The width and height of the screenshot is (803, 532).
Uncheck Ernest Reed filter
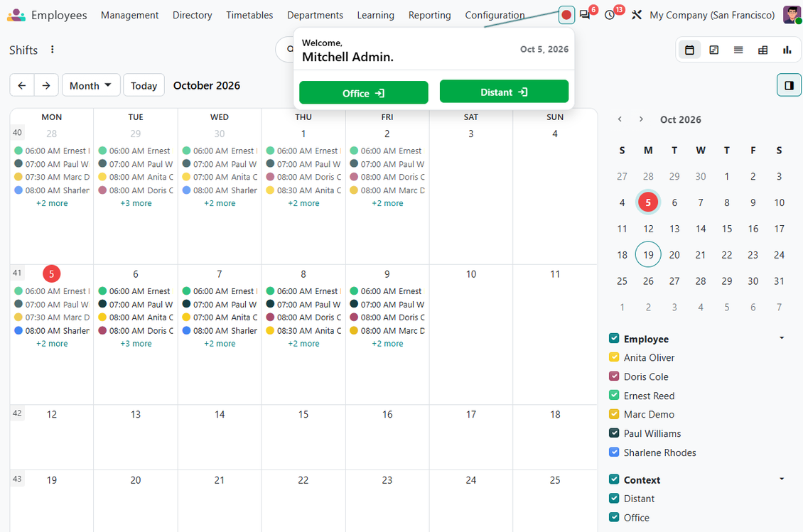tap(614, 395)
